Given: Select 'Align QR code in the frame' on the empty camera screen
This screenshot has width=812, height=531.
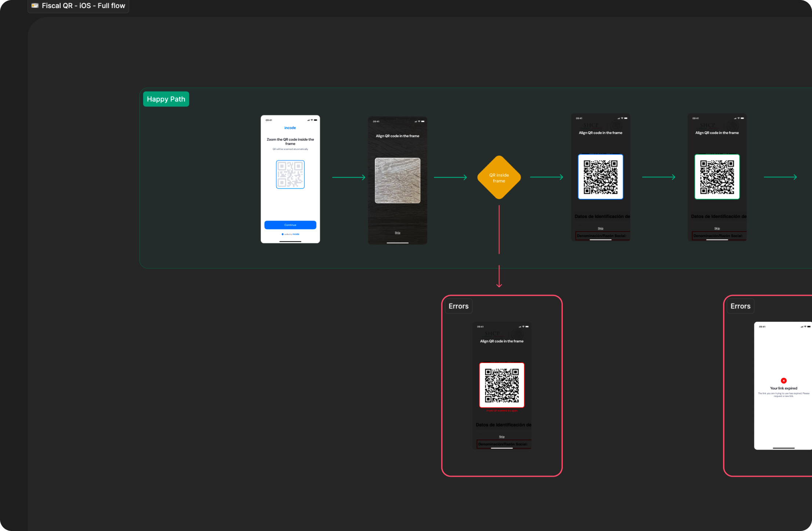Looking at the screenshot, I should coord(398,136).
